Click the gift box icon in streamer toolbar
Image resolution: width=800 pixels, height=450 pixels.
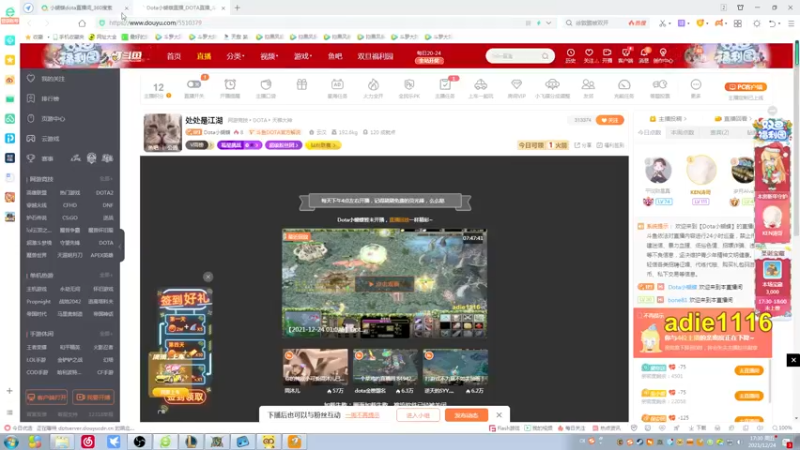(x=302, y=85)
